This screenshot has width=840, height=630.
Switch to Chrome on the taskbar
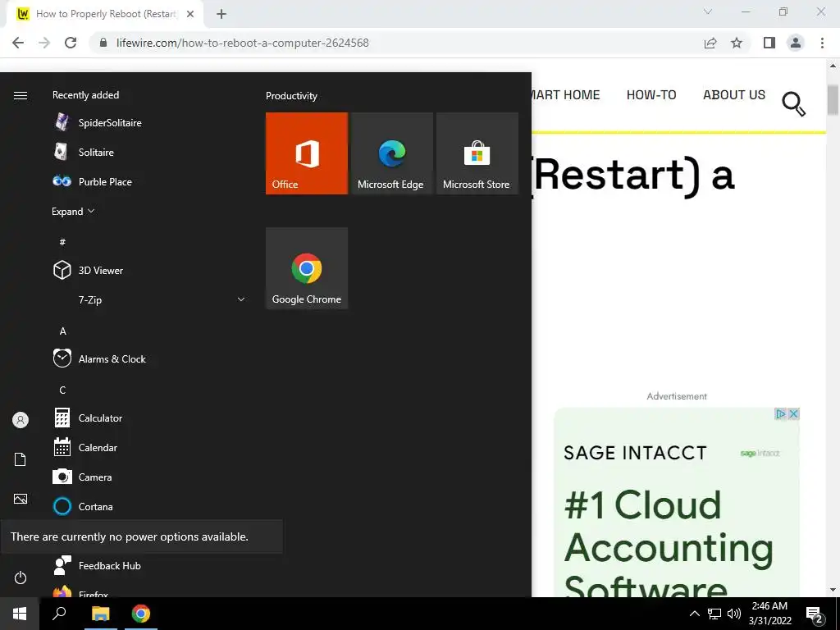141,614
